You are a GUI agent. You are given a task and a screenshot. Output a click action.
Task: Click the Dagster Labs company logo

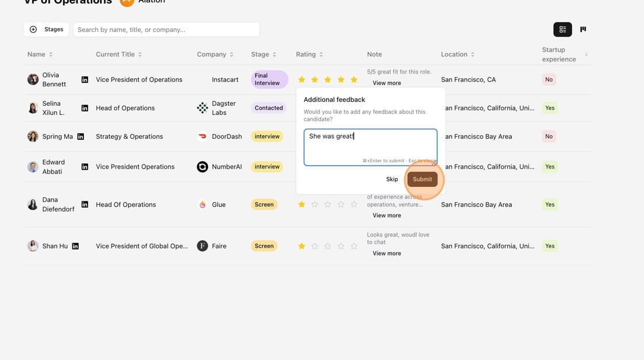[202, 108]
